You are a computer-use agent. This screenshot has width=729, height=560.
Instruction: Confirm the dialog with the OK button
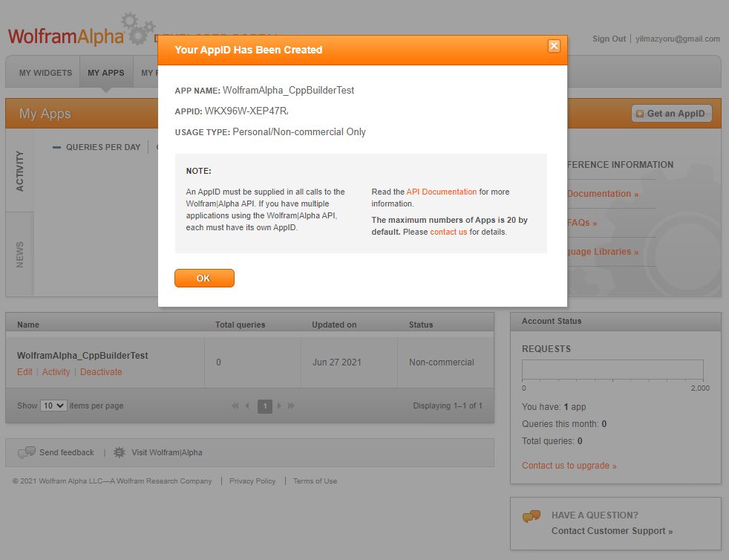pos(204,278)
